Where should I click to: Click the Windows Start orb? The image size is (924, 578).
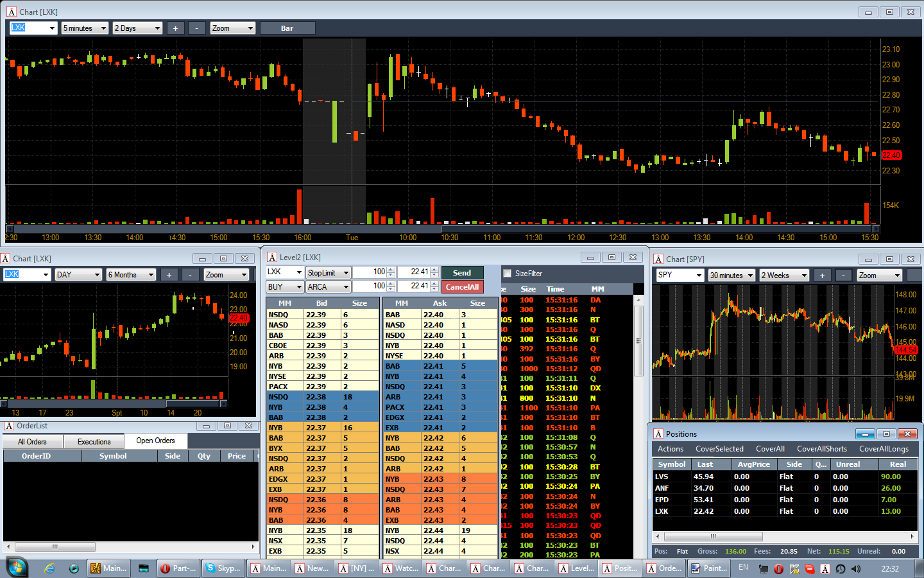pyautogui.click(x=17, y=568)
